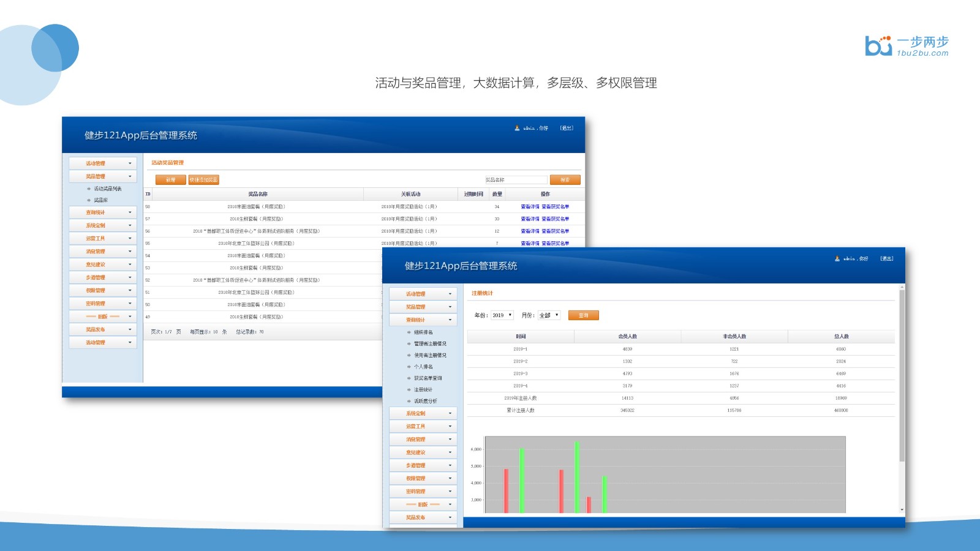Click the 奖品名称 column header

tap(258, 194)
